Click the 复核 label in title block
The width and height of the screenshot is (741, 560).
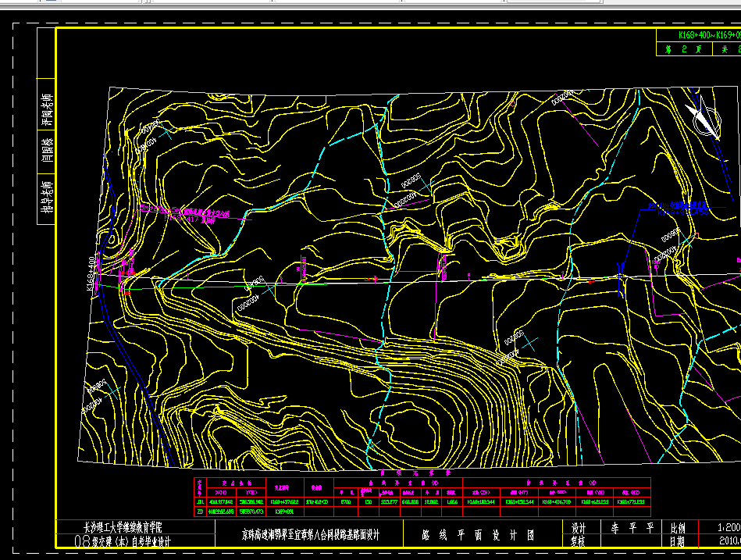coord(579,541)
